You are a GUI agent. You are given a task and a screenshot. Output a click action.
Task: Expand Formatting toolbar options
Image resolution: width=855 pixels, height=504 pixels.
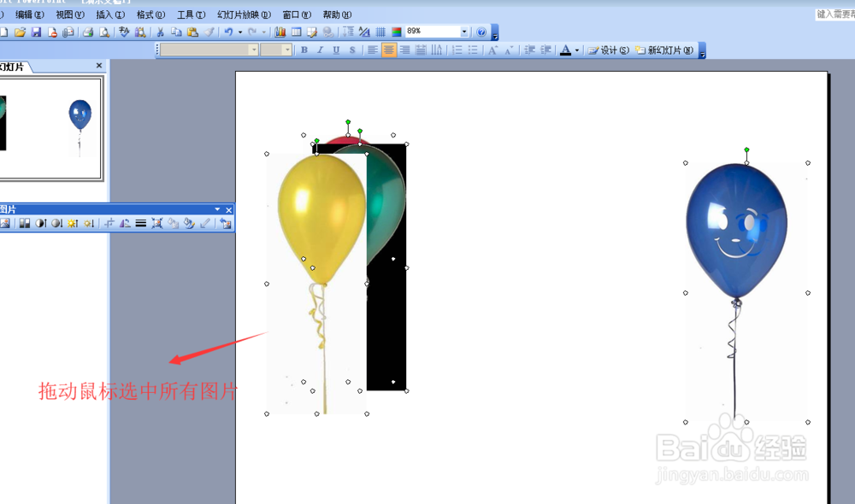[x=702, y=51]
